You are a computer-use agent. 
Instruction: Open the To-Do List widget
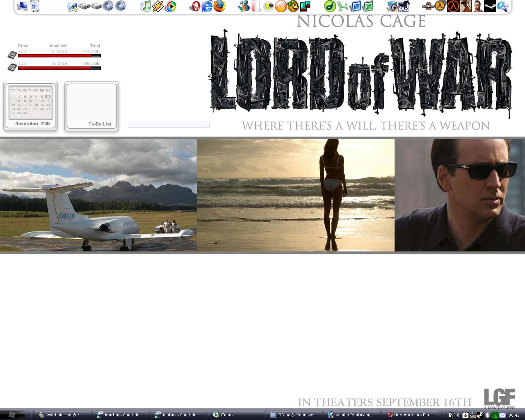click(91, 106)
